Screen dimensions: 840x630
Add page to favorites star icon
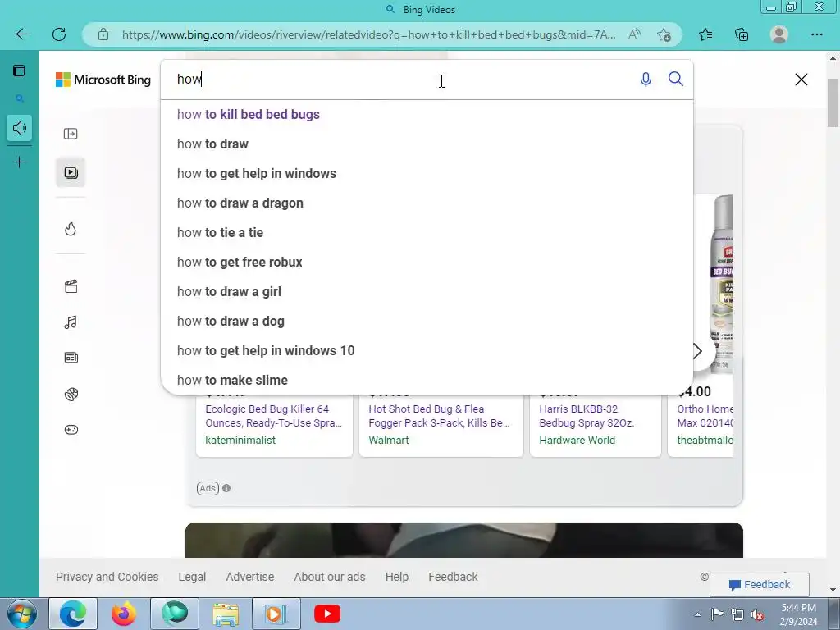point(664,34)
